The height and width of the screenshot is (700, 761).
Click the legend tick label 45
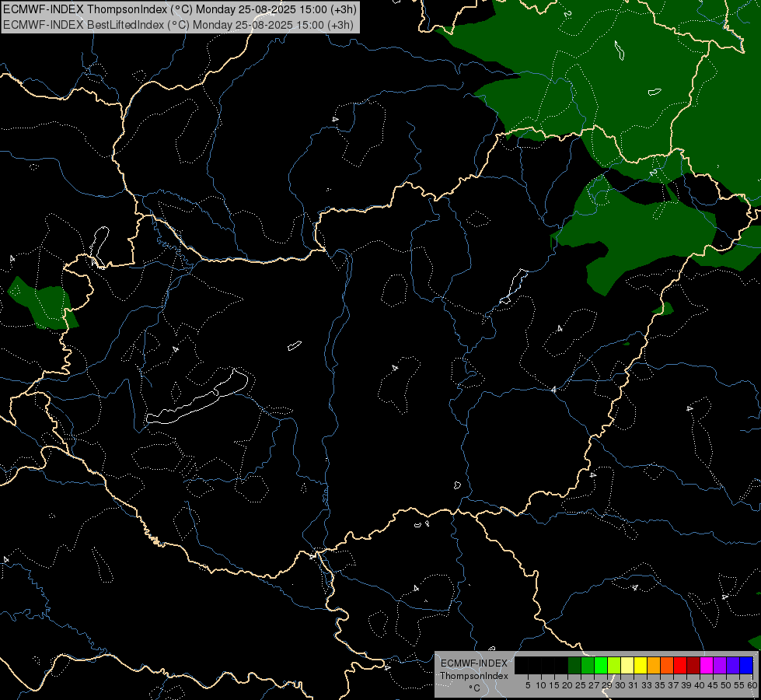[713, 685]
